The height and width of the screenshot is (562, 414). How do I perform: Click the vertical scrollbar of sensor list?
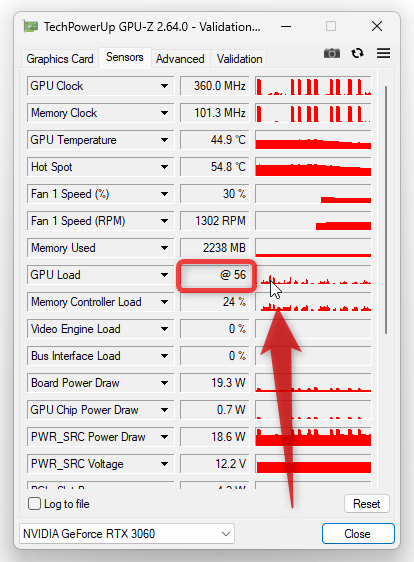click(386, 210)
